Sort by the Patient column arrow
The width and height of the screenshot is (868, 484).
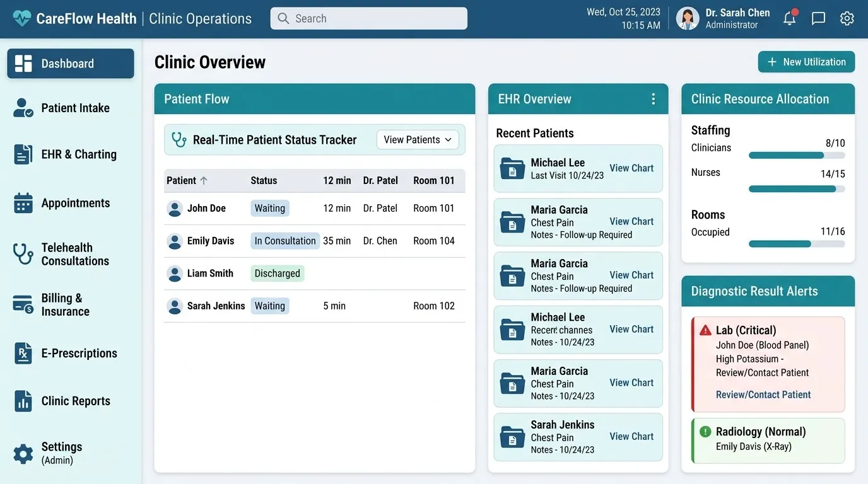click(x=204, y=180)
